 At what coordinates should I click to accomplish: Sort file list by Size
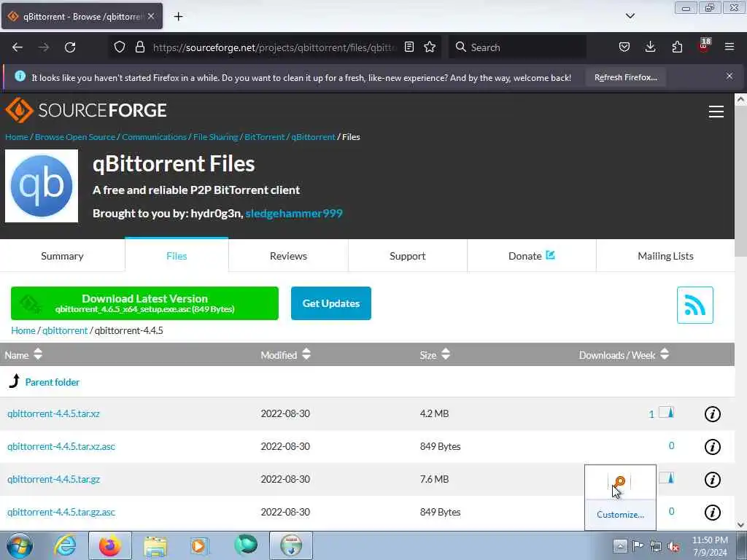coord(435,355)
